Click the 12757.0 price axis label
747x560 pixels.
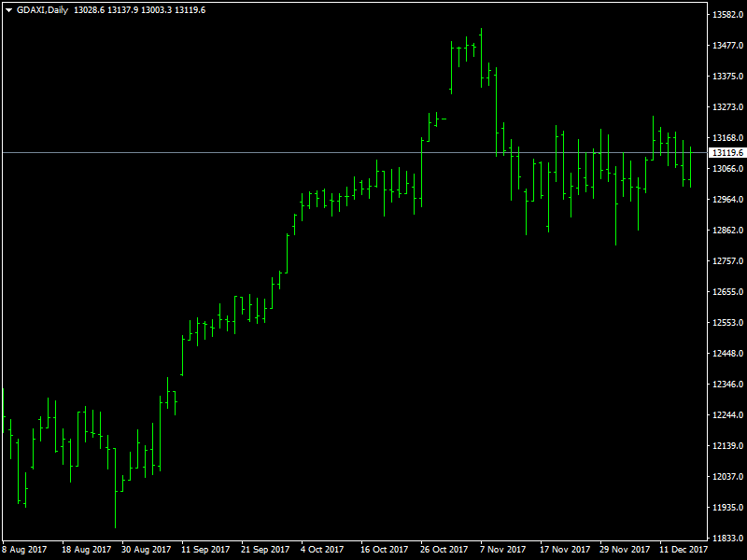click(727, 261)
